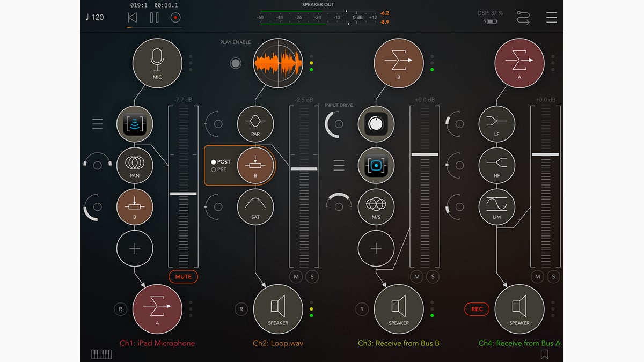
Task: Open the PAR node on channel 2
Action: (x=256, y=124)
